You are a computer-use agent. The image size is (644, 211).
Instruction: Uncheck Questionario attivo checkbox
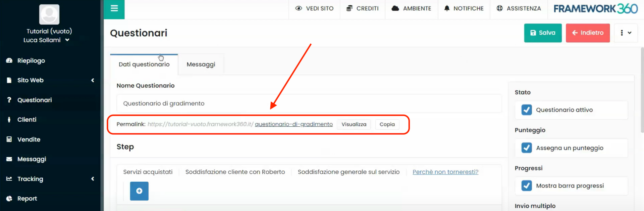click(x=527, y=110)
